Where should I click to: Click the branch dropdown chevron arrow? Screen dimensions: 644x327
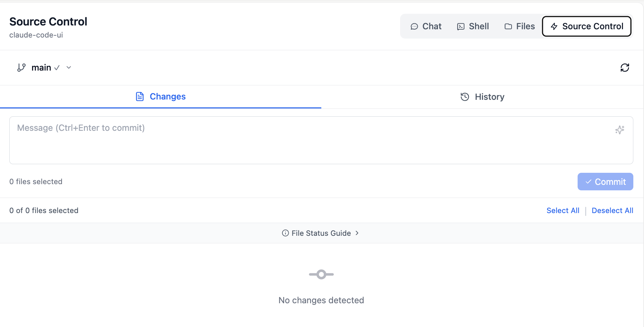point(69,67)
